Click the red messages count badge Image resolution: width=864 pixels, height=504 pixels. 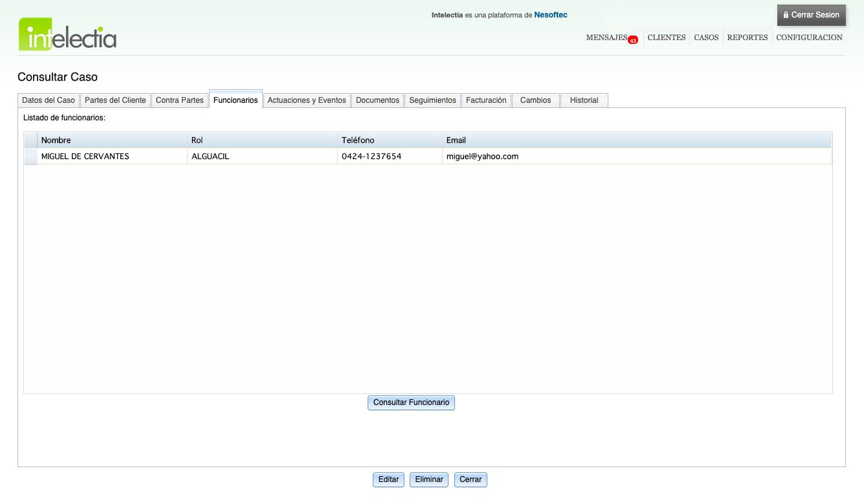(633, 40)
